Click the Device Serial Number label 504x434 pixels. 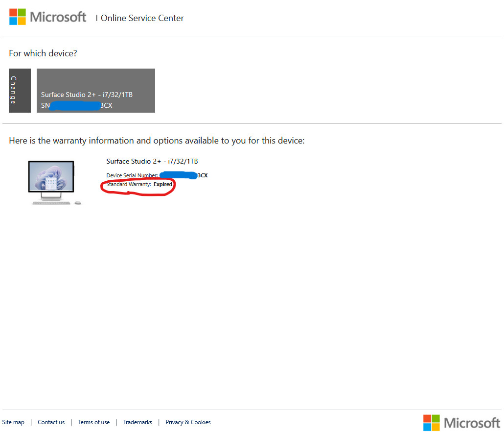pos(132,175)
